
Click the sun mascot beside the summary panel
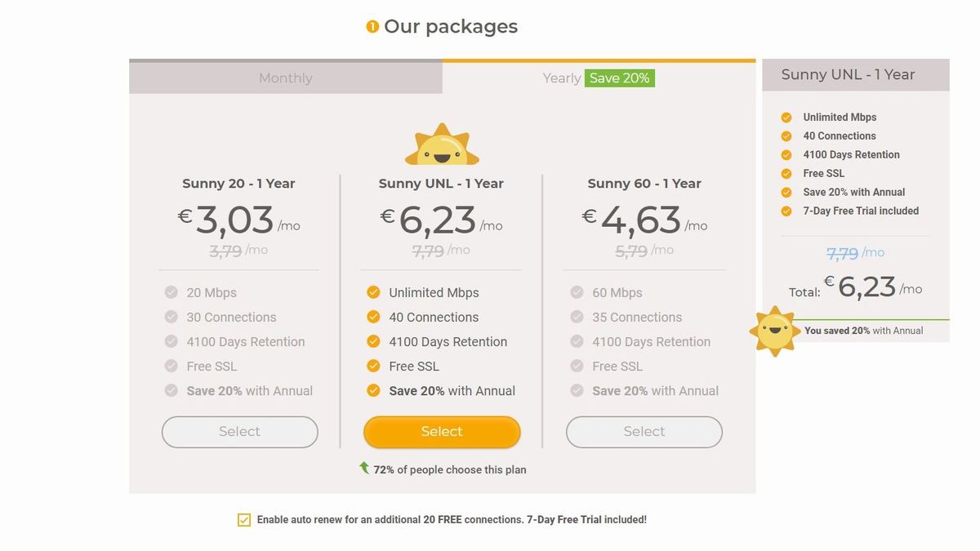773,331
